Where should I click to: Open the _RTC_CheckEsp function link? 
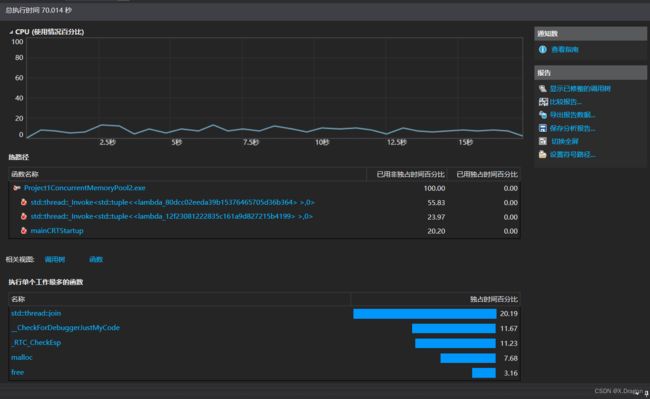coord(36,343)
